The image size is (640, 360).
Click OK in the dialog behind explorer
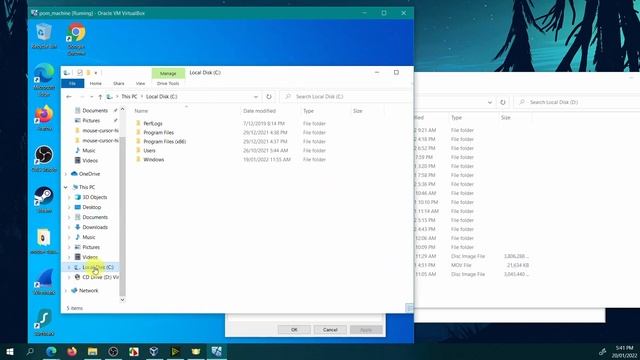(294, 329)
